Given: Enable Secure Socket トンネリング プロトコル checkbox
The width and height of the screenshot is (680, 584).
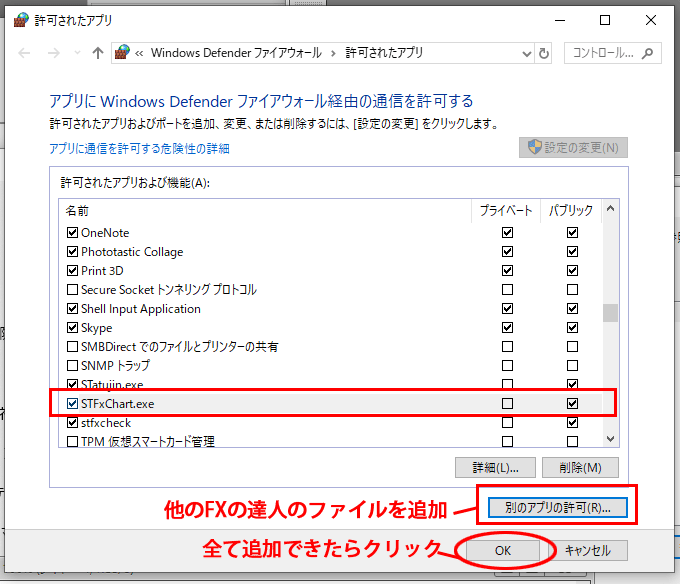Looking at the screenshot, I should click(72, 289).
